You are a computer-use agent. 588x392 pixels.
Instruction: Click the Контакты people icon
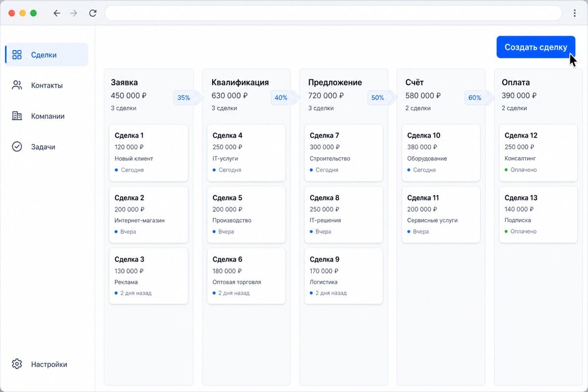point(17,85)
